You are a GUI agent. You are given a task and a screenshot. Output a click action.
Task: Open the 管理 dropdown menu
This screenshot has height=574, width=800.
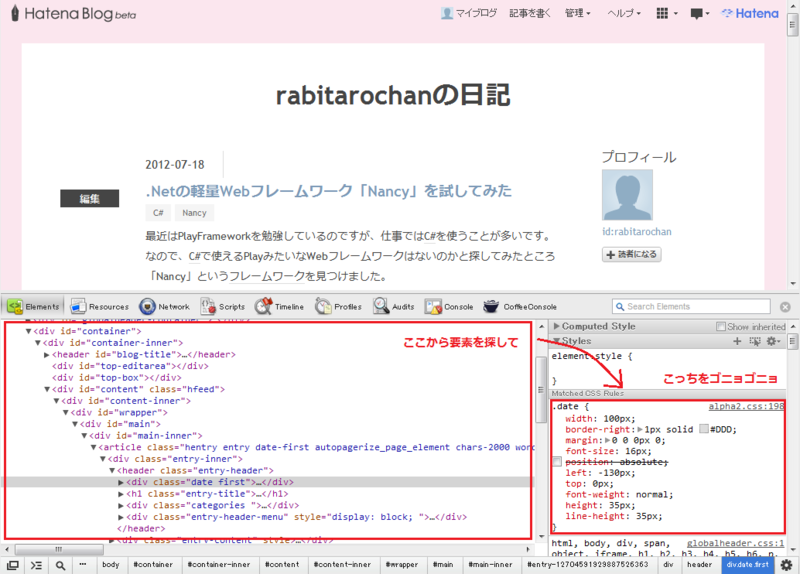(577, 13)
